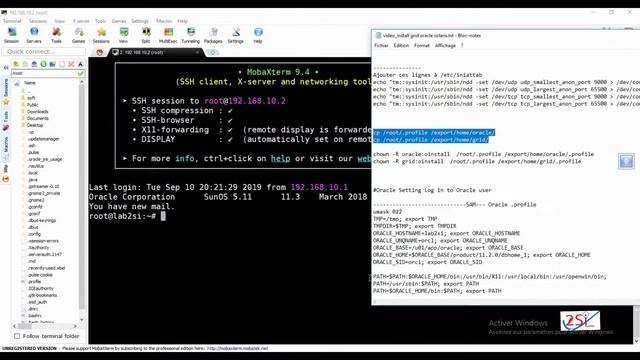Open the Games menu in menu bar
This screenshot has height=360, width=640.
coord(119,21)
